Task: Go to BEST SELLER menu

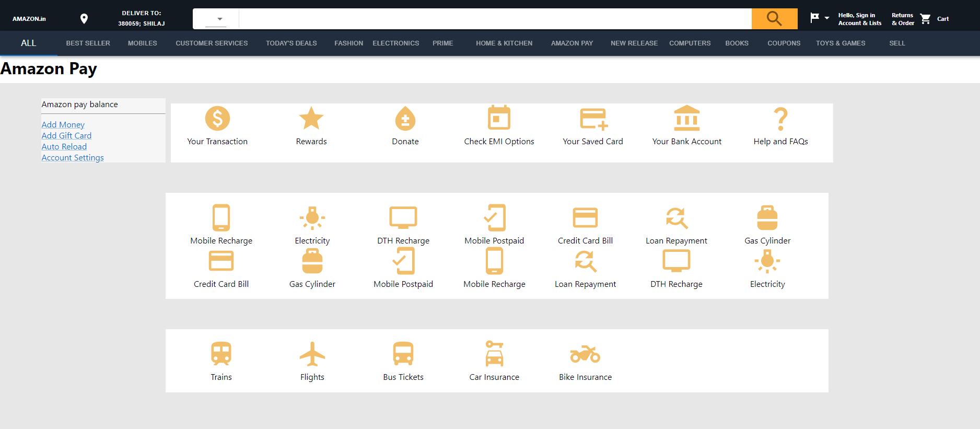Action: tap(88, 43)
